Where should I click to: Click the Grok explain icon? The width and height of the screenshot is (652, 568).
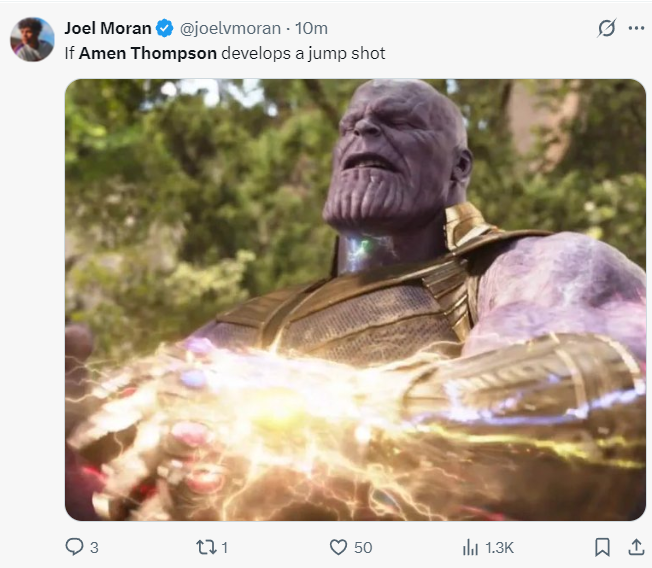[606, 28]
